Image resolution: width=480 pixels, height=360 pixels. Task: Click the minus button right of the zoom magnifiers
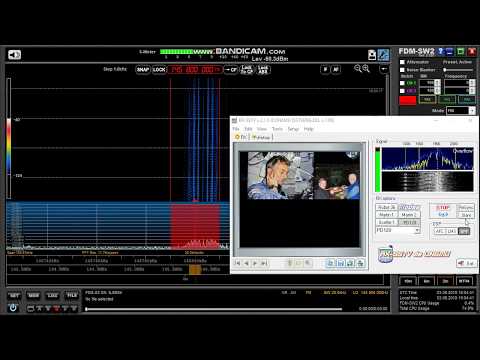(384, 69)
